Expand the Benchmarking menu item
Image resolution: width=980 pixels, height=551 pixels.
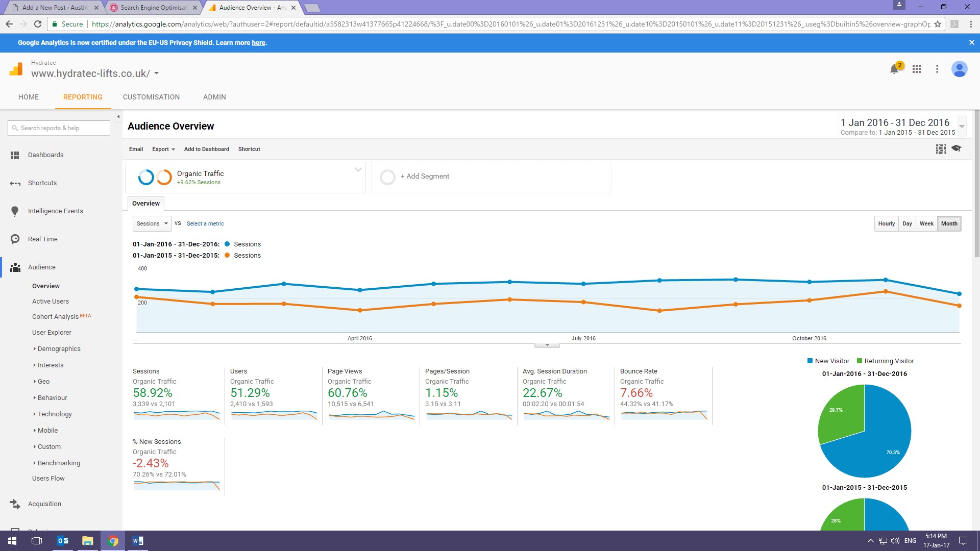coord(59,463)
